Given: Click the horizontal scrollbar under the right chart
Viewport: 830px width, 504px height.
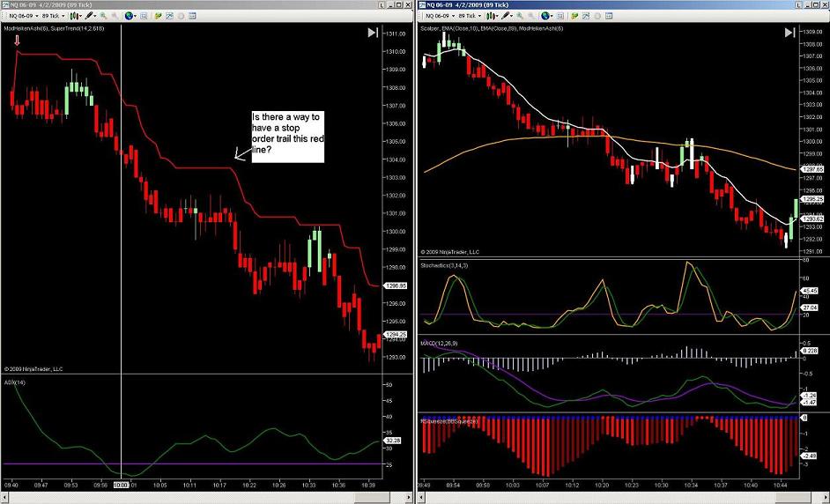Looking at the screenshot, I should coord(624,498).
